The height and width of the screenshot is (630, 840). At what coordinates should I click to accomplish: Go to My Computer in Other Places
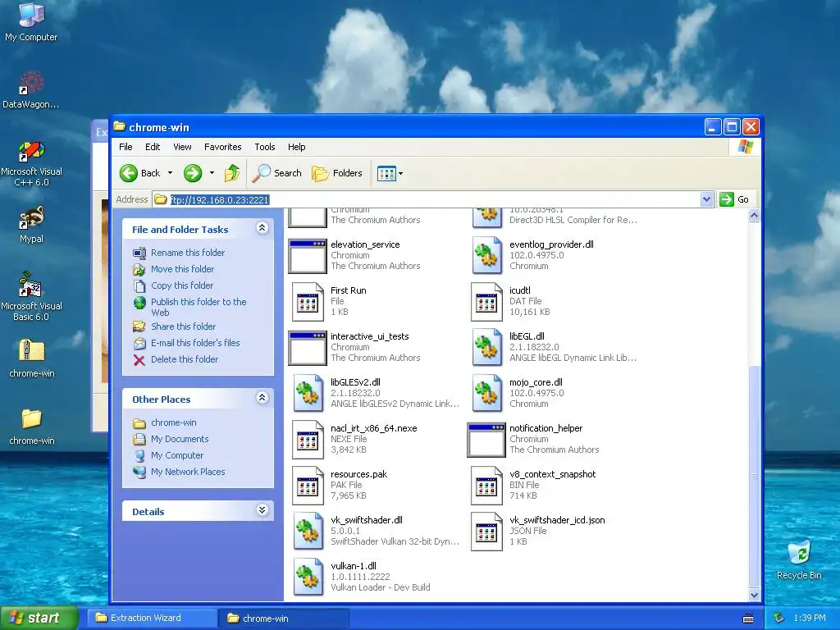pyautogui.click(x=177, y=455)
